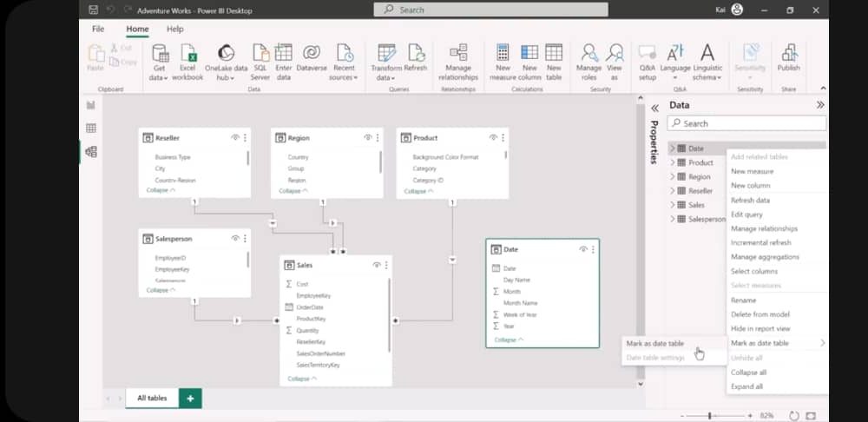Open more options on Reseller table card

[246, 137]
